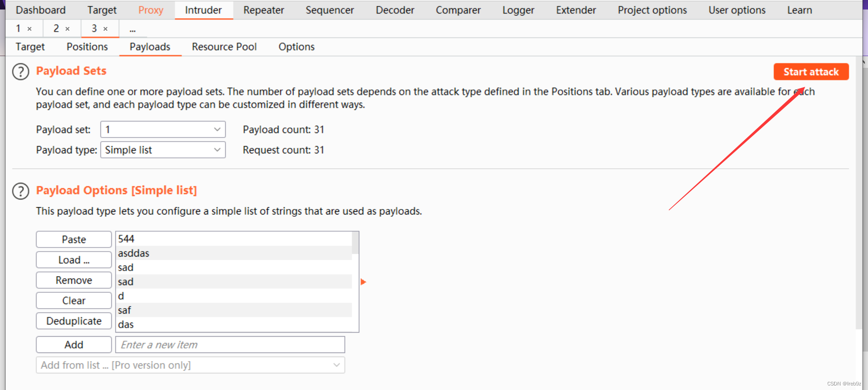Open Add from list Pro version dropdown
This screenshot has height=390, width=868.
click(x=190, y=365)
